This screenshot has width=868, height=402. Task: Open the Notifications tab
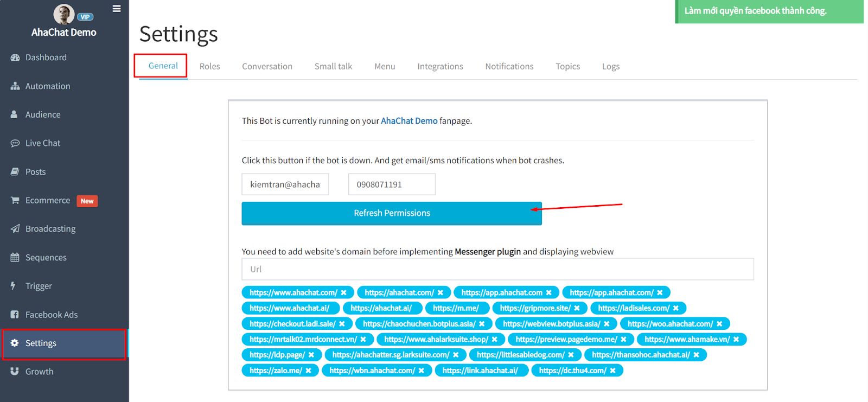pyautogui.click(x=509, y=66)
